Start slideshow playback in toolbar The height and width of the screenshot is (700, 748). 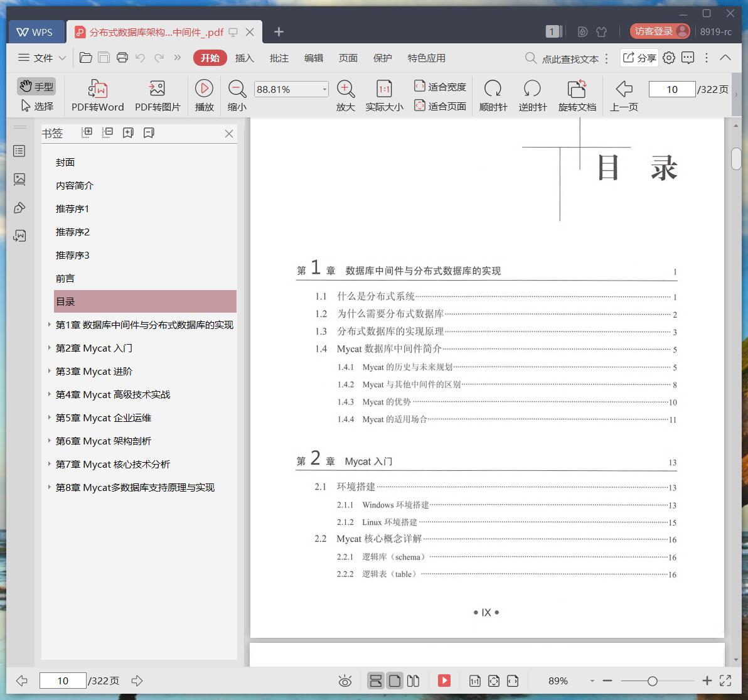point(204,95)
